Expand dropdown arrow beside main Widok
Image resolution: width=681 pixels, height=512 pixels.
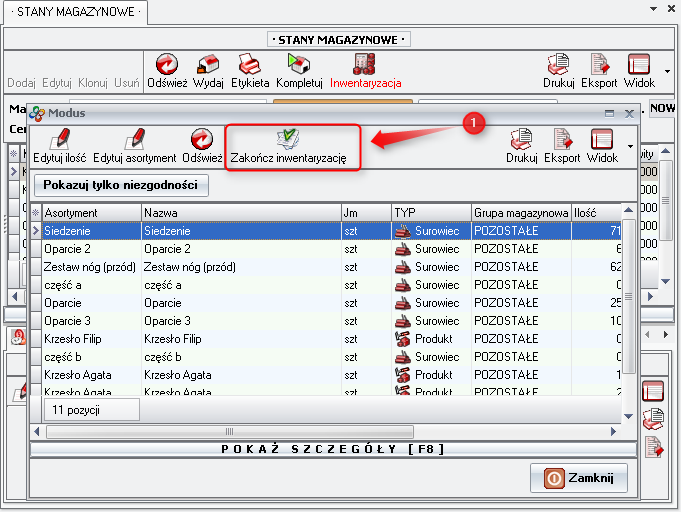[664, 70]
